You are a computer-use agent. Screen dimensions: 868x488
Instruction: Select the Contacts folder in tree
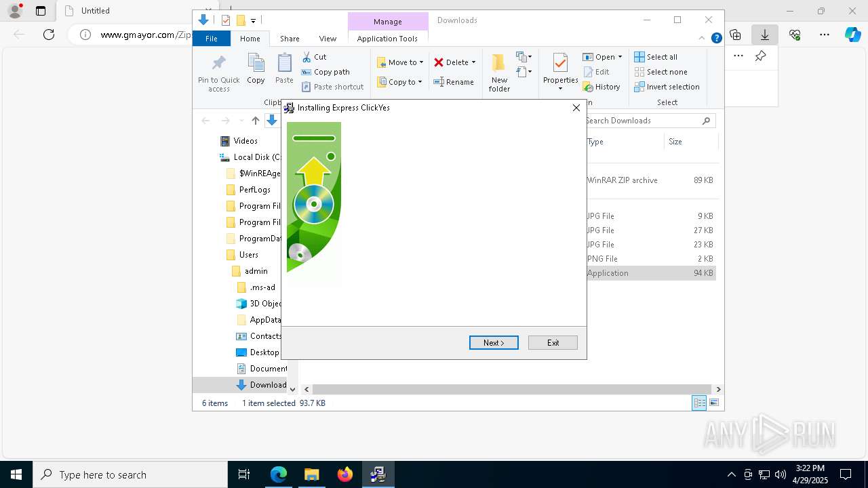click(258, 336)
